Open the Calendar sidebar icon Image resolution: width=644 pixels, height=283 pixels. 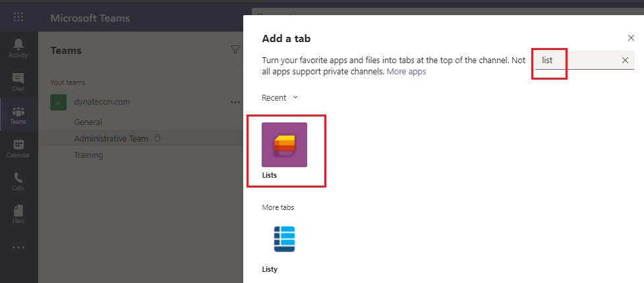[18, 148]
